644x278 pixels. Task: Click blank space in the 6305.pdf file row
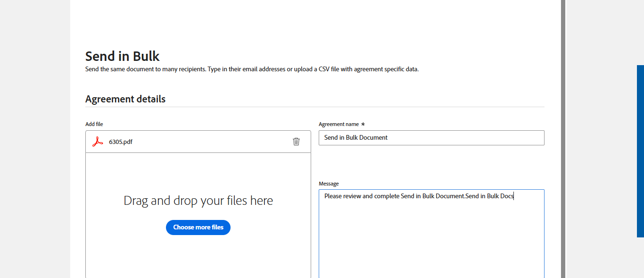coord(212,142)
